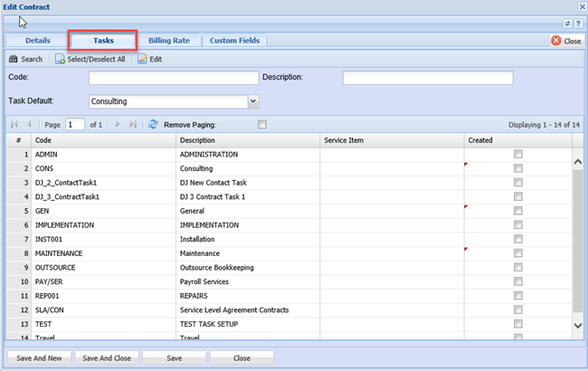Refresh the task list grid
This screenshot has height=371, width=588.
[153, 124]
